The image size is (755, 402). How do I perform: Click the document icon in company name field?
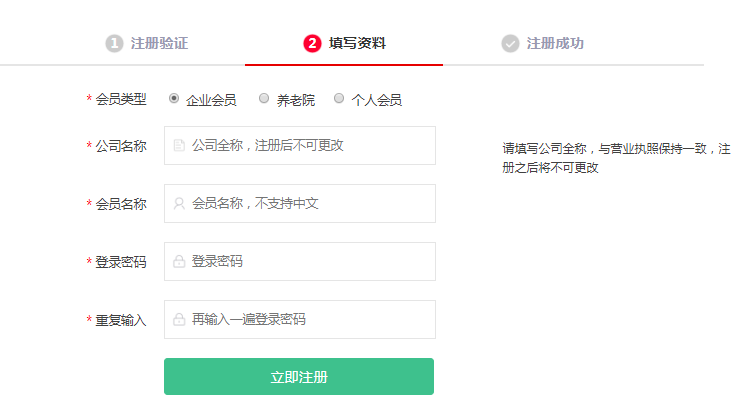tap(179, 145)
